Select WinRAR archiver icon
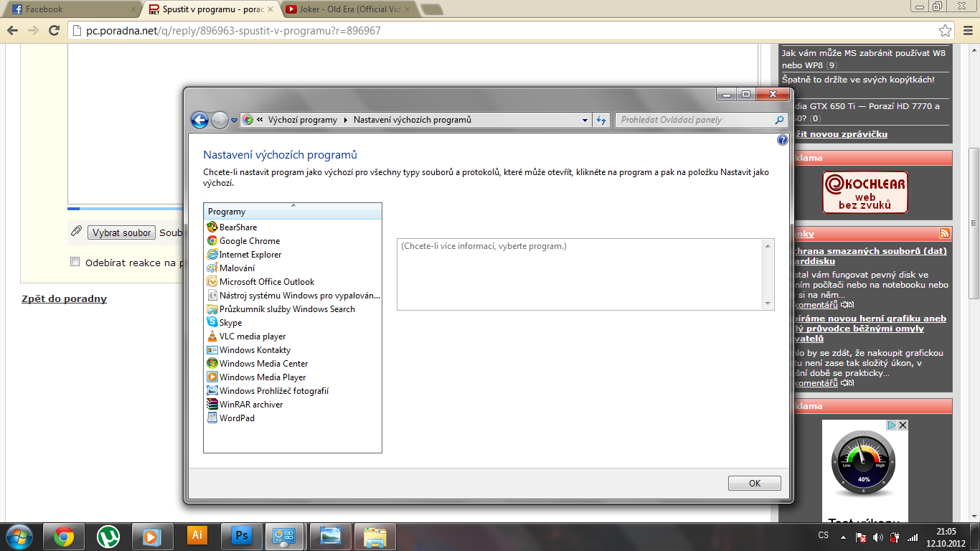The image size is (980, 551). coord(212,405)
